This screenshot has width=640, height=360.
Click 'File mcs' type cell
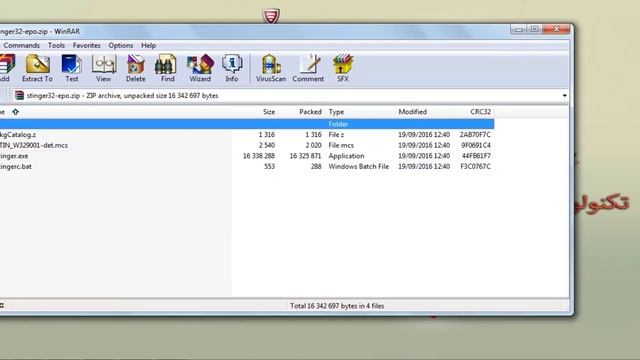point(341,145)
